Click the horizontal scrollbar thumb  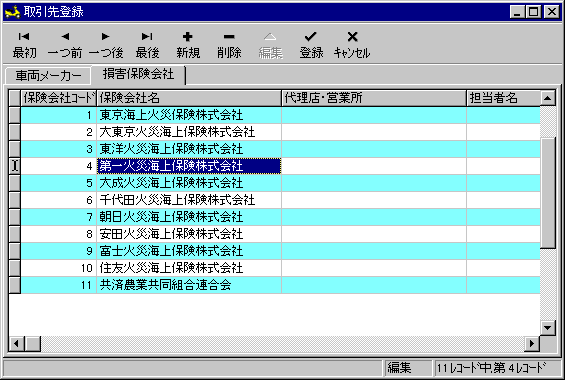point(33,344)
